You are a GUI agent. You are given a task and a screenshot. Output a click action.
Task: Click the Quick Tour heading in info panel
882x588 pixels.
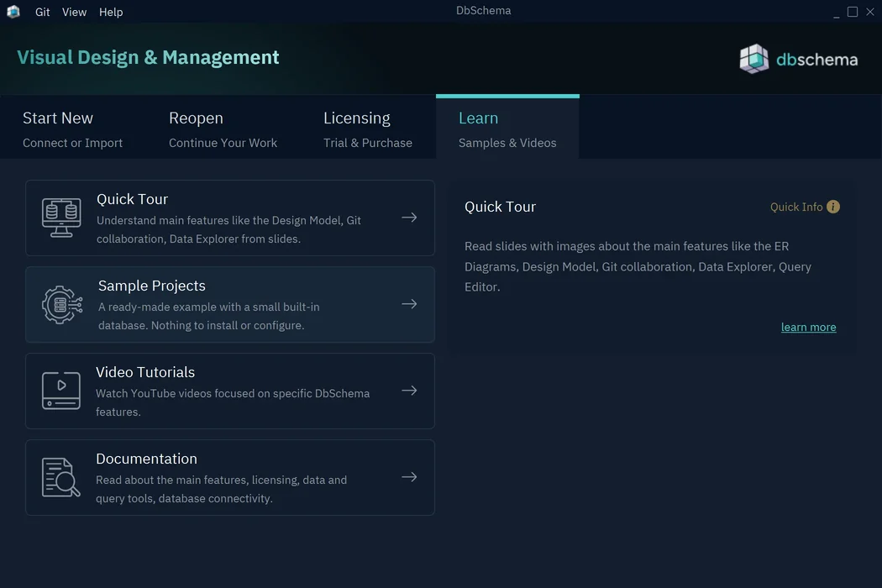pyautogui.click(x=500, y=207)
